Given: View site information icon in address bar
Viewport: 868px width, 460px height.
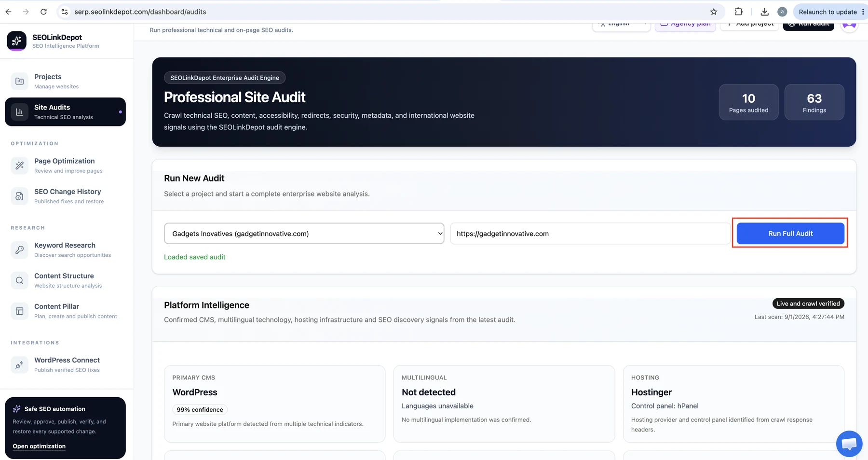Looking at the screenshot, I should (x=65, y=12).
